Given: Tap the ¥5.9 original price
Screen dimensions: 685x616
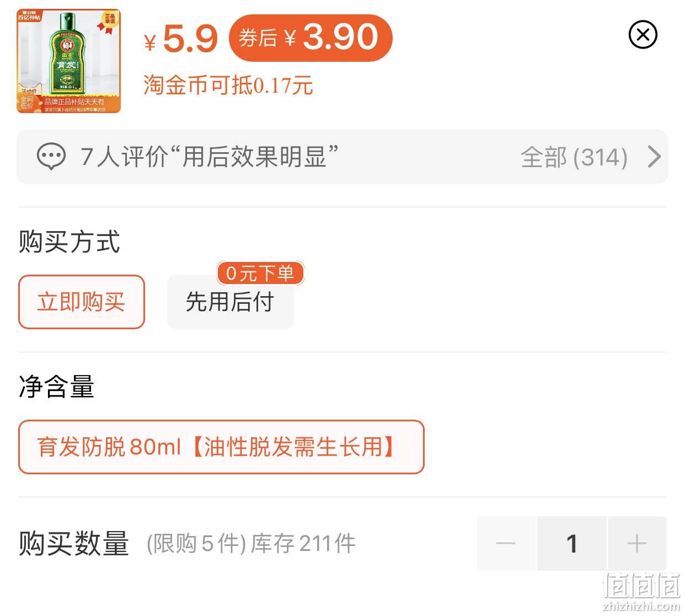Looking at the screenshot, I should click(x=181, y=39).
